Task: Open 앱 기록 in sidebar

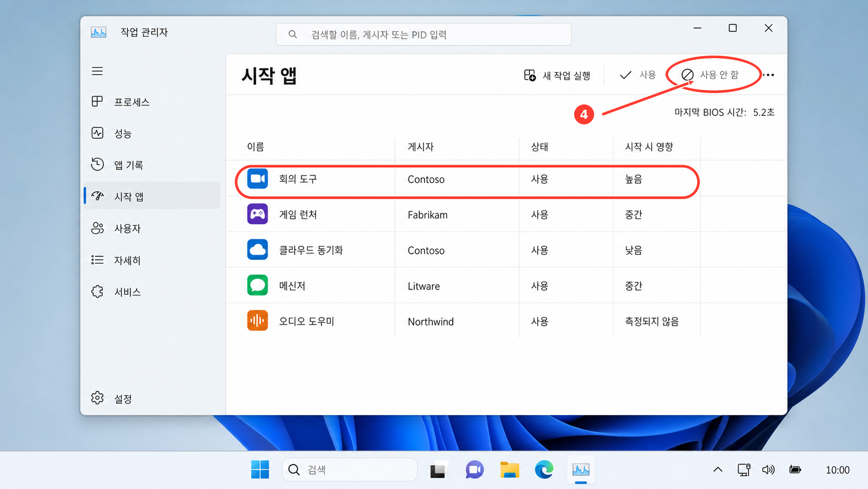Action: [x=152, y=165]
